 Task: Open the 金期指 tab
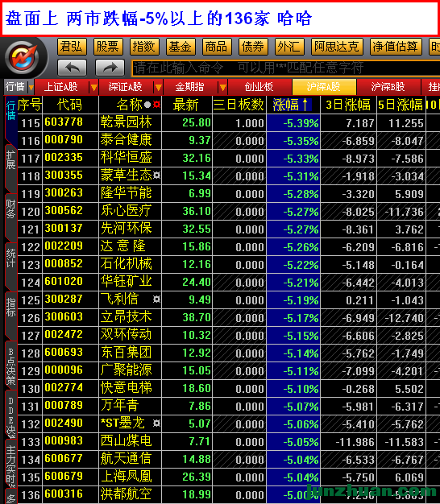click(189, 87)
